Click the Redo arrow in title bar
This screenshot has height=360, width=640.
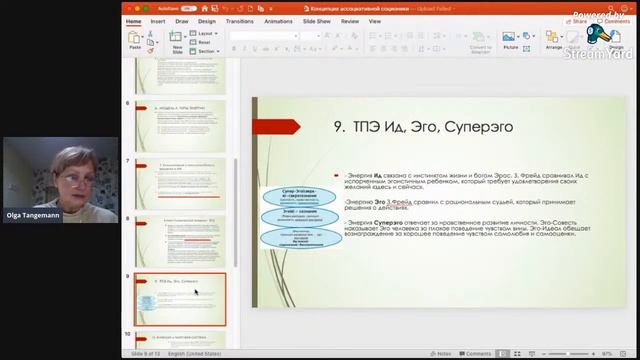240,8
